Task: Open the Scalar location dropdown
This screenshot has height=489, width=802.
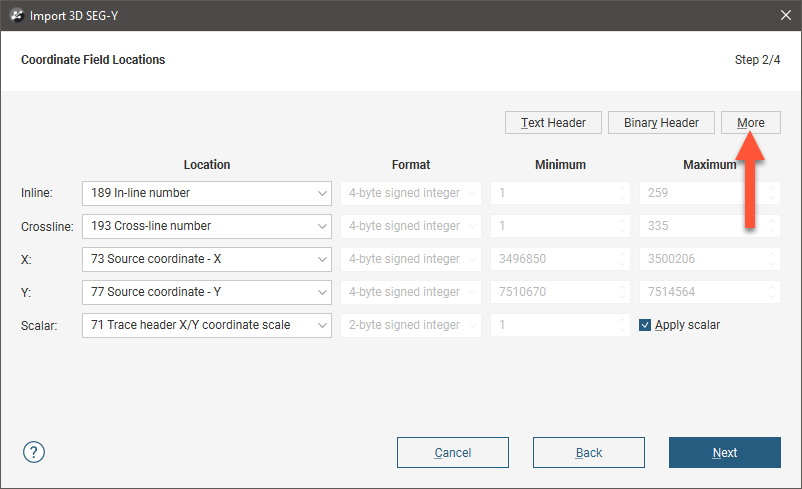Action: 206,325
